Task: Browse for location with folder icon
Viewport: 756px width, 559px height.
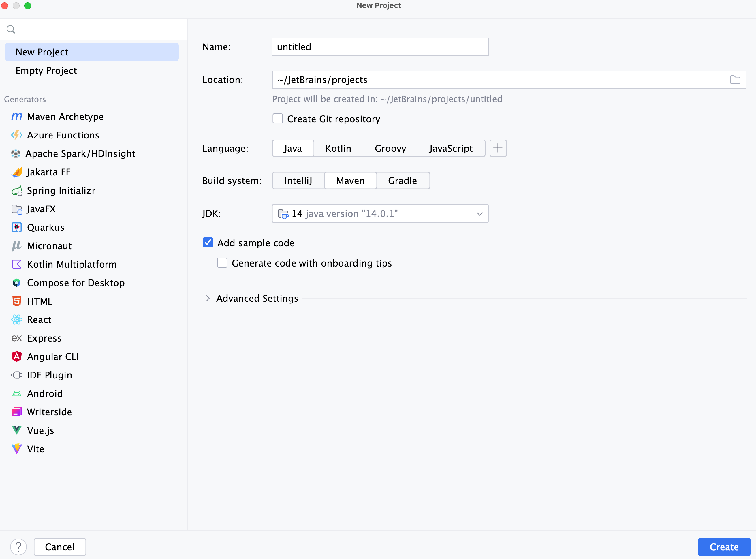Action: coord(735,80)
